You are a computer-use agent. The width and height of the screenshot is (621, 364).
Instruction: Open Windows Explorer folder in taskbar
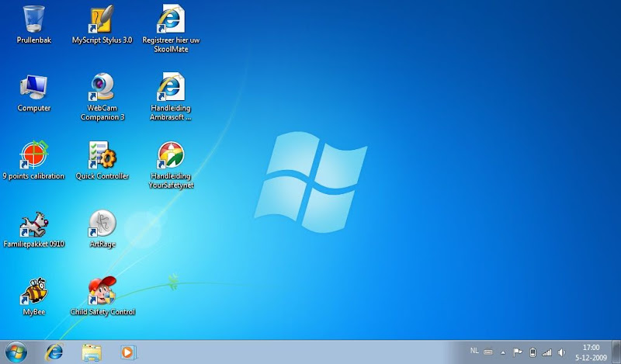[x=92, y=352]
